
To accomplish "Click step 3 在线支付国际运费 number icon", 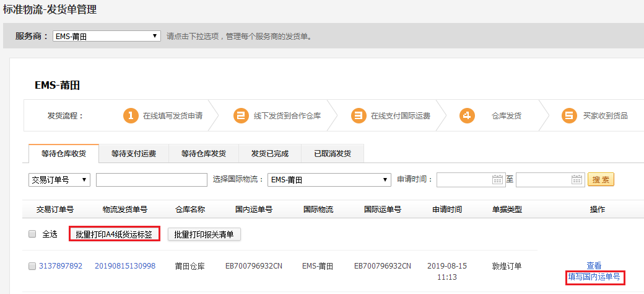I will coord(359,115).
